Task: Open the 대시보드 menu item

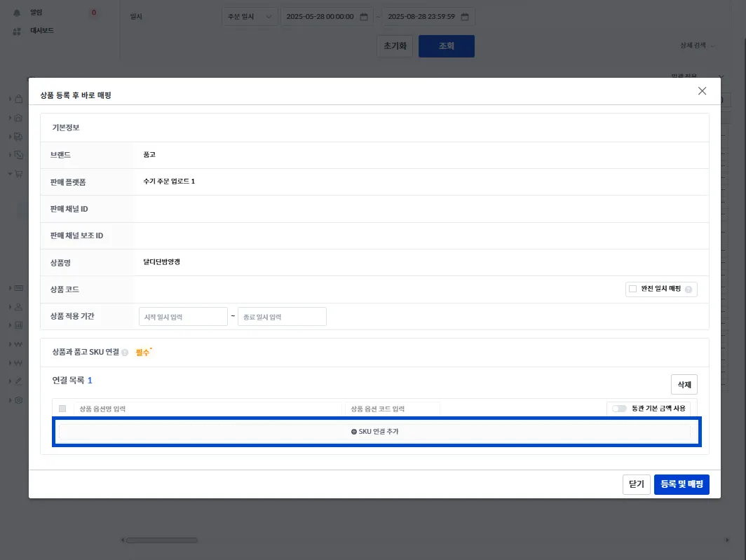Action: click(42, 30)
